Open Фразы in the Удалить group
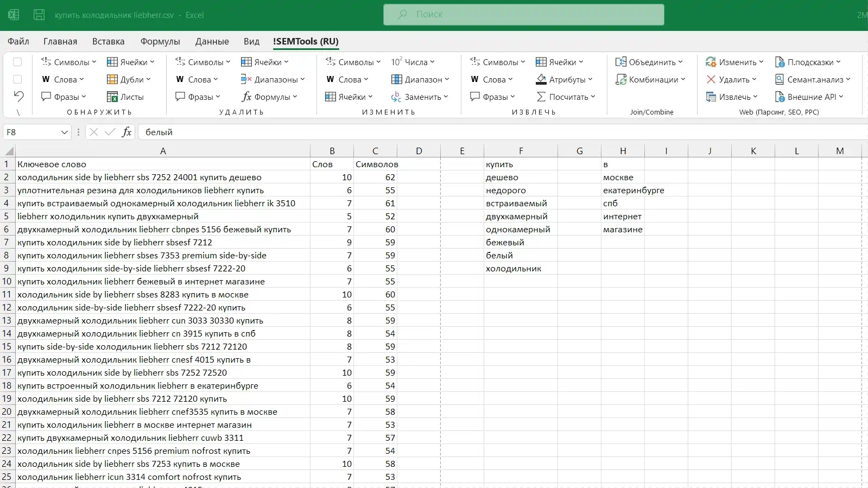The height and width of the screenshot is (488, 868). tap(198, 97)
